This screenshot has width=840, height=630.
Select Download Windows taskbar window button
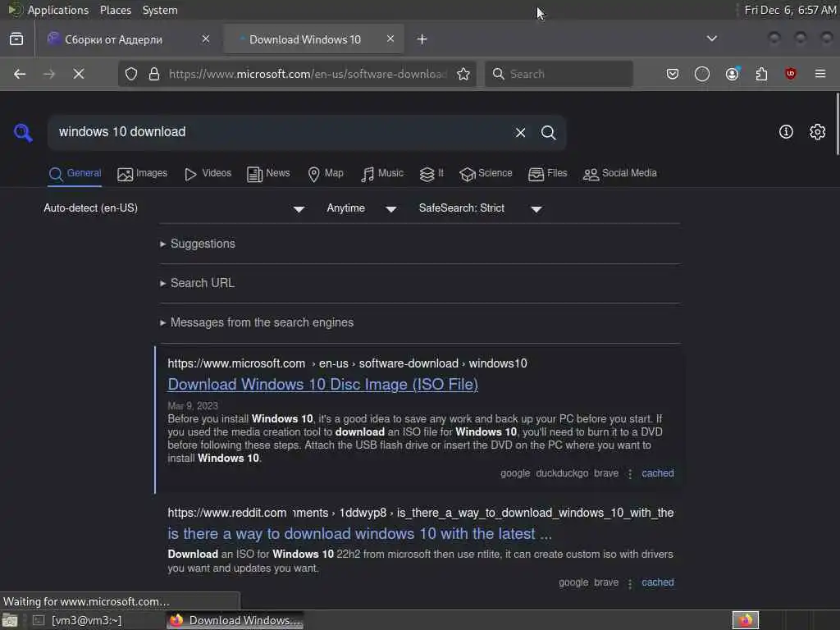tap(235, 620)
